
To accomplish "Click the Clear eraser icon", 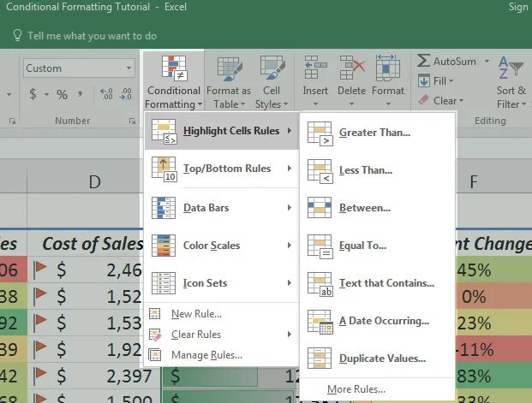I will 423,100.
